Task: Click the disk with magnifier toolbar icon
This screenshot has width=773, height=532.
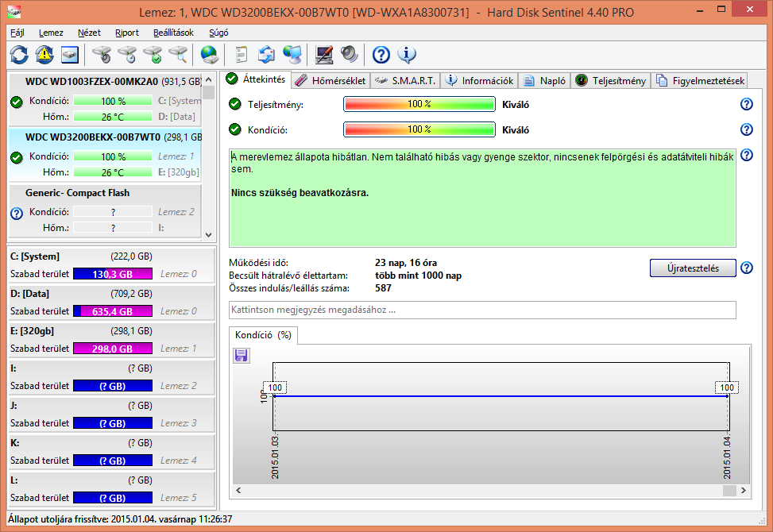Action: [178, 55]
